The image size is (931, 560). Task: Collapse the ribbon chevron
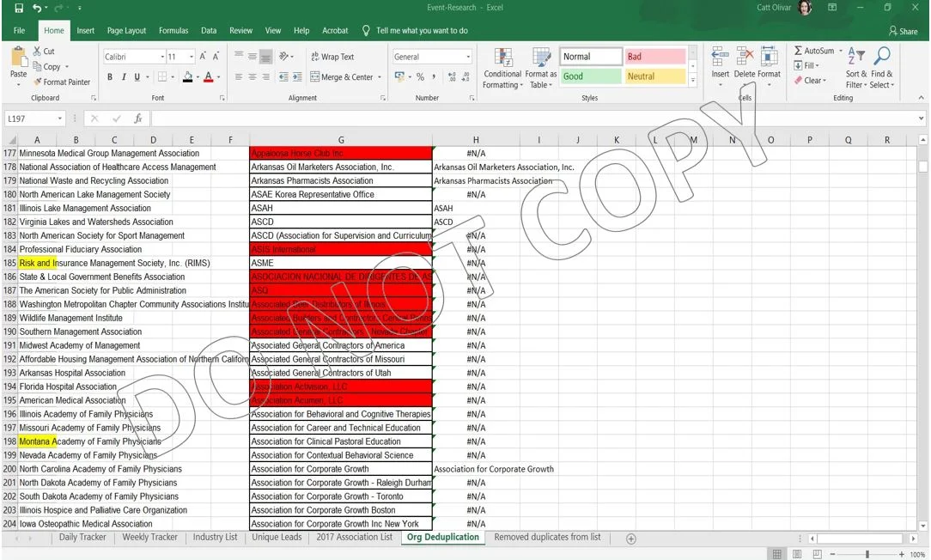coord(921,98)
